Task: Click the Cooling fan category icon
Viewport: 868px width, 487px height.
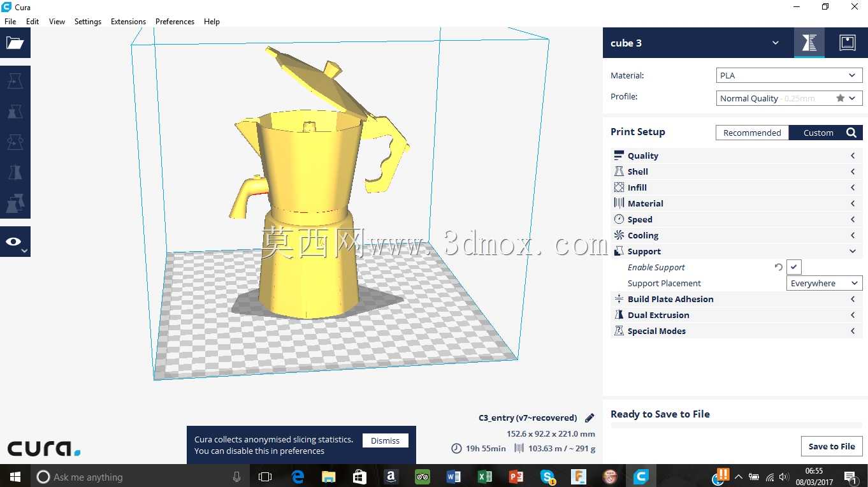Action: tap(619, 235)
